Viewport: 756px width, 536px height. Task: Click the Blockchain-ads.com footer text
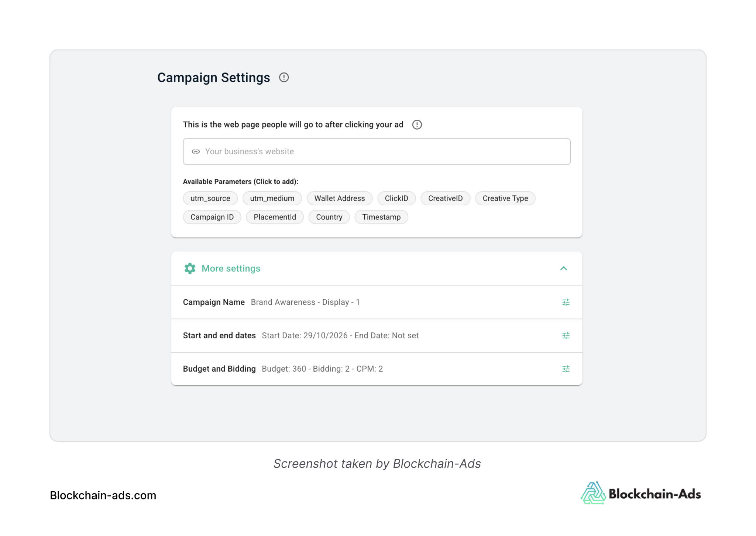(103, 495)
